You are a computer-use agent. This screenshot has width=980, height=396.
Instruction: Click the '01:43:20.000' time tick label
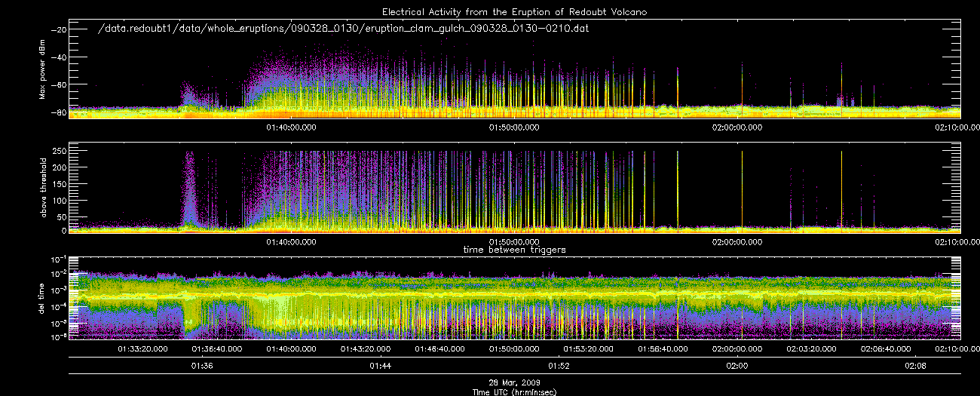coord(366,349)
